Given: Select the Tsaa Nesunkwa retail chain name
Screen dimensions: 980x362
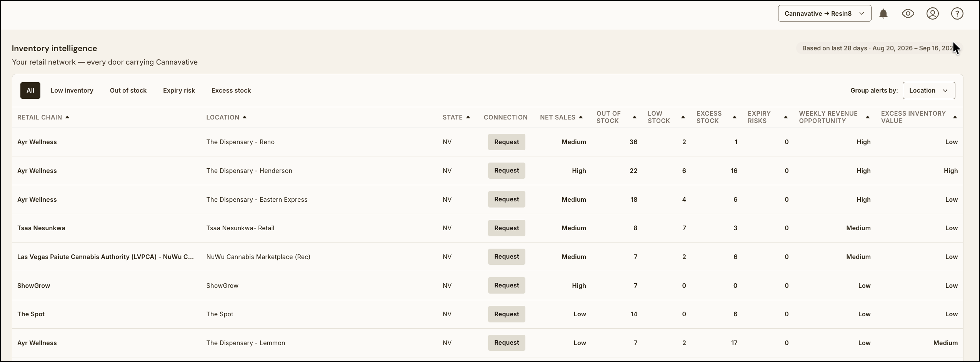Looking at the screenshot, I should [41, 228].
